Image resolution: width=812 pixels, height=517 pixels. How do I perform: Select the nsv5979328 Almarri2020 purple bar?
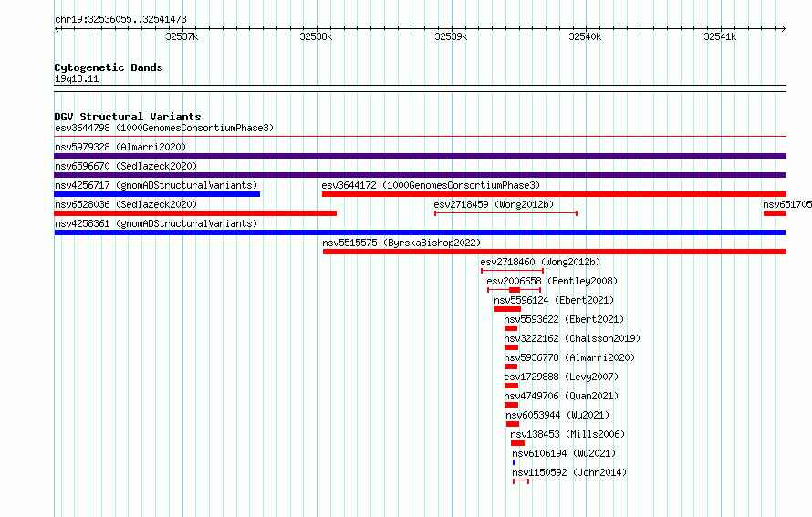click(420, 156)
